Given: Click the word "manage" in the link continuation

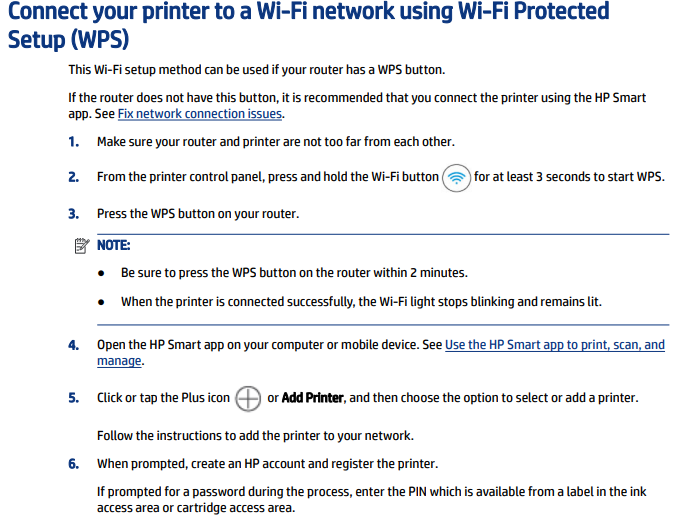Looking at the screenshot, I should click(119, 361).
